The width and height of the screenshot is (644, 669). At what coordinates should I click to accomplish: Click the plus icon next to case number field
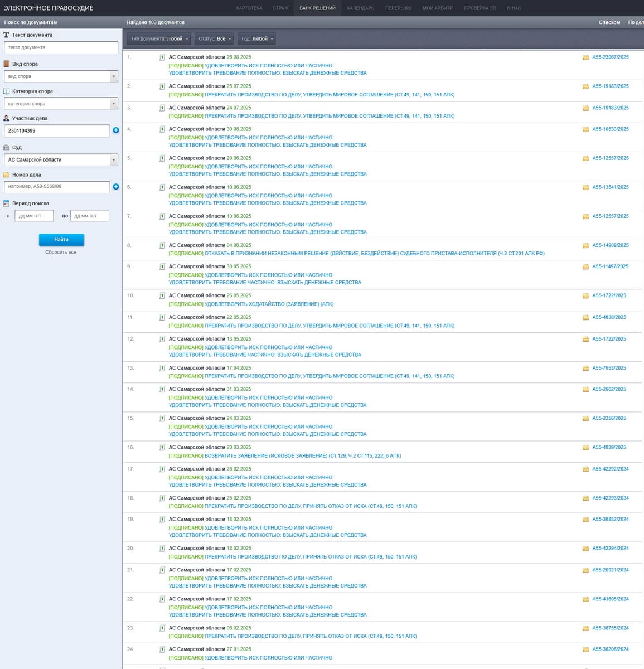pos(116,187)
